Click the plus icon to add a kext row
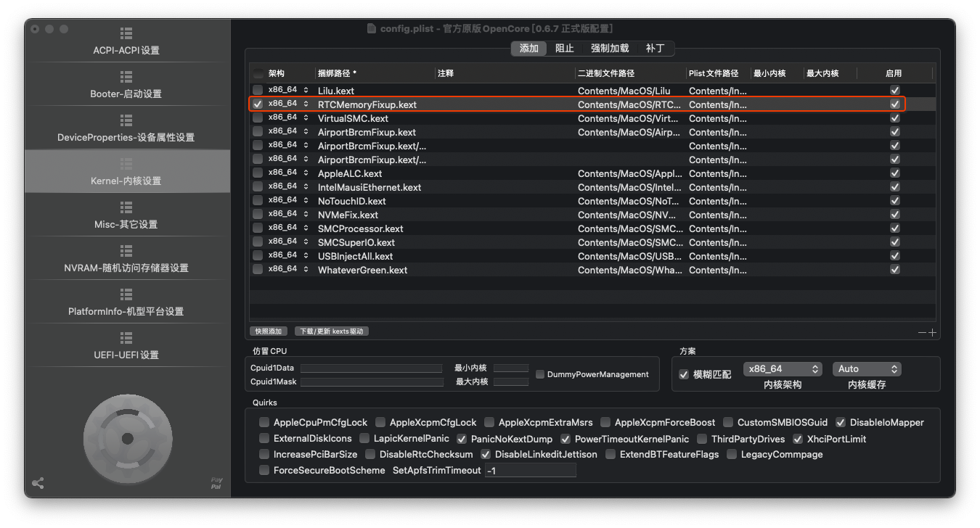This screenshot has height=528, width=980. coord(932,333)
